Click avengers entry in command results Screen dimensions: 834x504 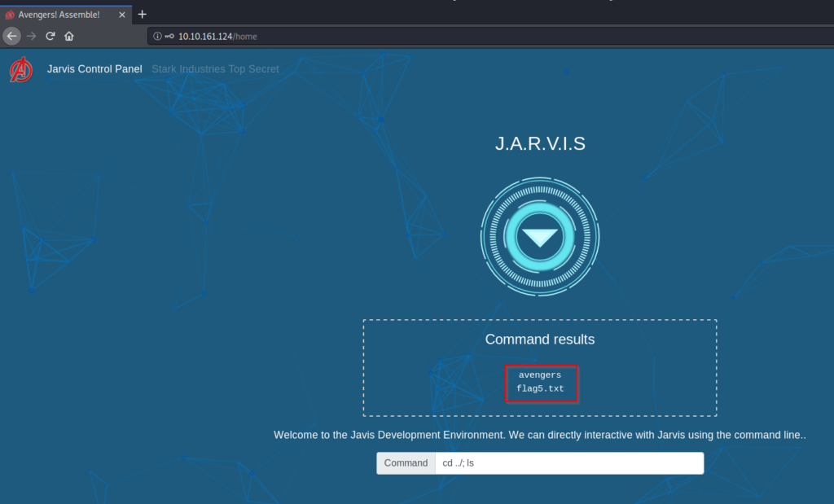pyautogui.click(x=540, y=375)
